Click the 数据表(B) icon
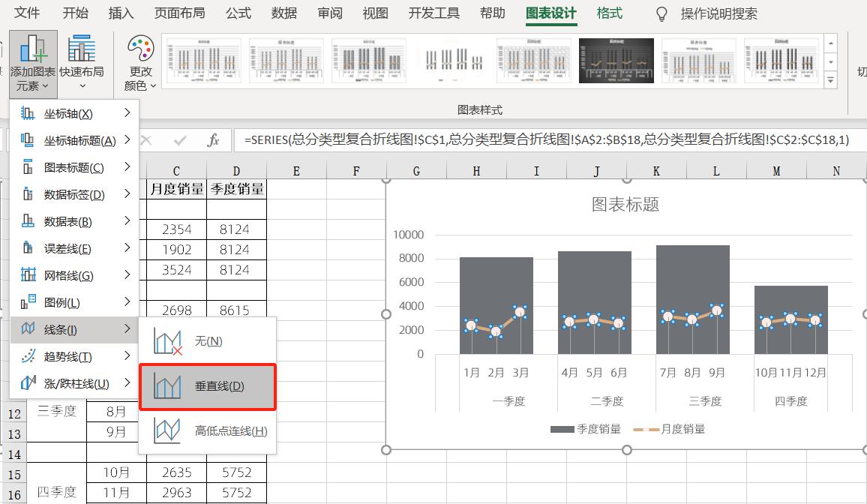This screenshot has height=504, width=867. pyautogui.click(x=28, y=221)
